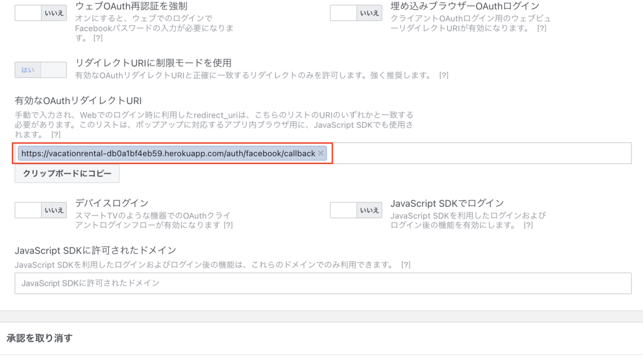Open help [?] for ウェブOAuth再認証を強制
The width and height of the screenshot is (643, 364).
coord(98,39)
